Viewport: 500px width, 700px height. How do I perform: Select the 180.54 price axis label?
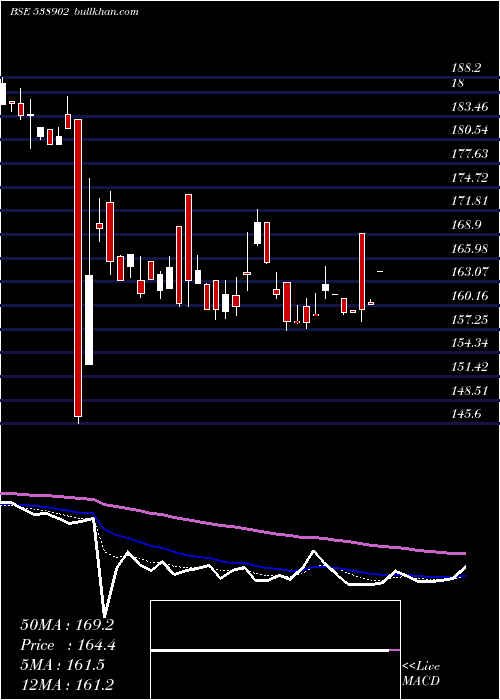470,130
